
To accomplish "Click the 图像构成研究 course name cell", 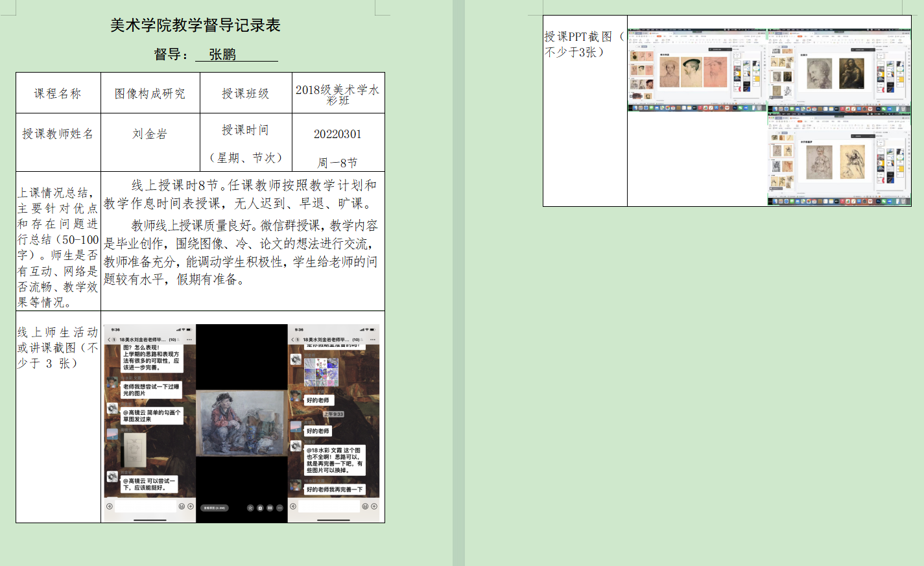I will pyautogui.click(x=150, y=93).
